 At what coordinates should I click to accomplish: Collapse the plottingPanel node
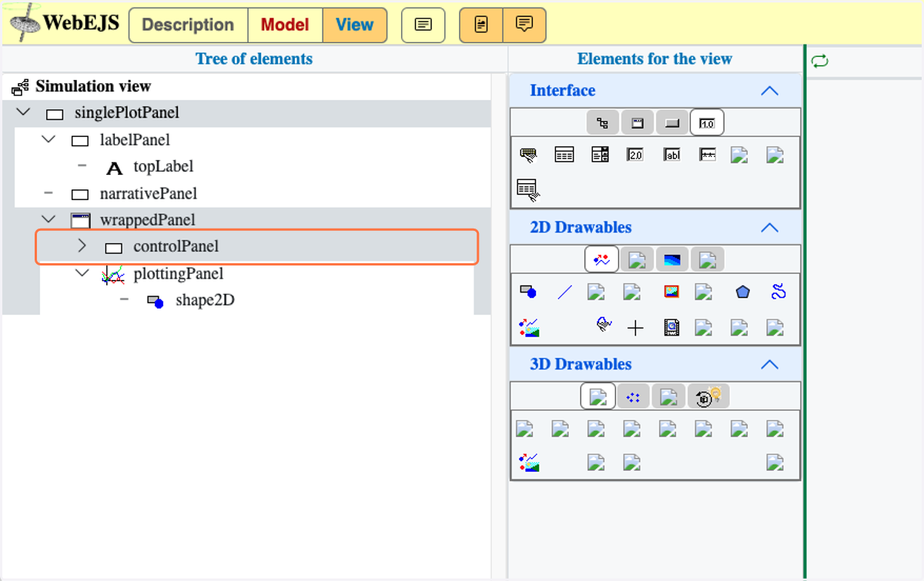tap(82, 273)
